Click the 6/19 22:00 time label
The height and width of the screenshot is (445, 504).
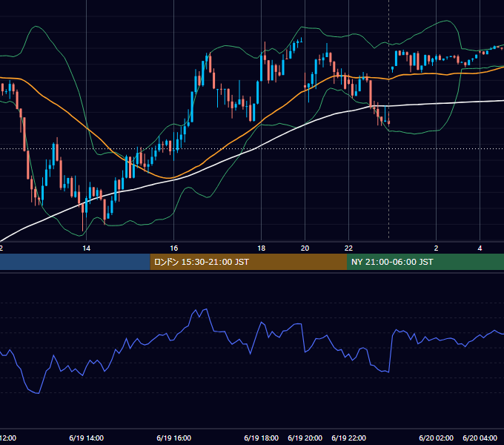(x=348, y=438)
